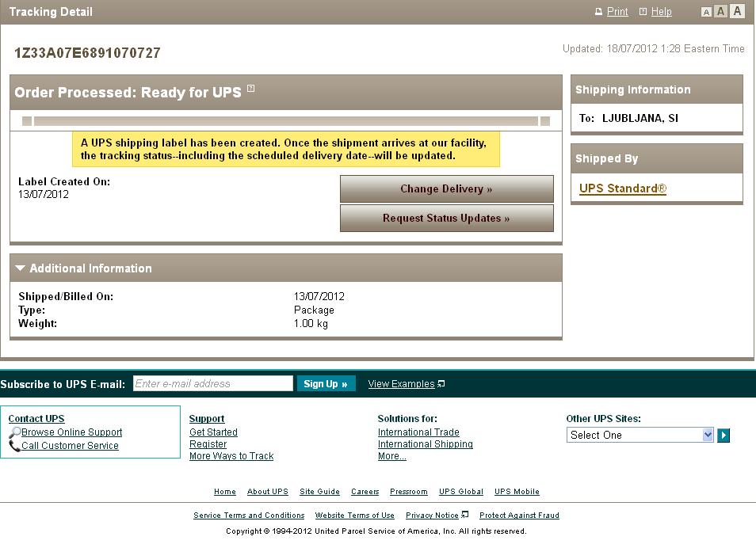This screenshot has height=548, width=756.
Task: Click help icon beside Order Processed status
Action: click(250, 88)
